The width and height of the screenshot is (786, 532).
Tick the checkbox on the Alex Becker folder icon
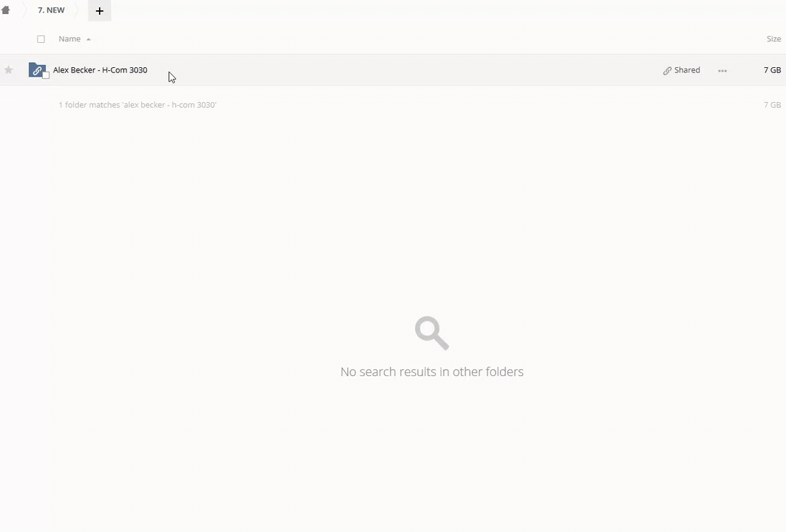tap(46, 75)
